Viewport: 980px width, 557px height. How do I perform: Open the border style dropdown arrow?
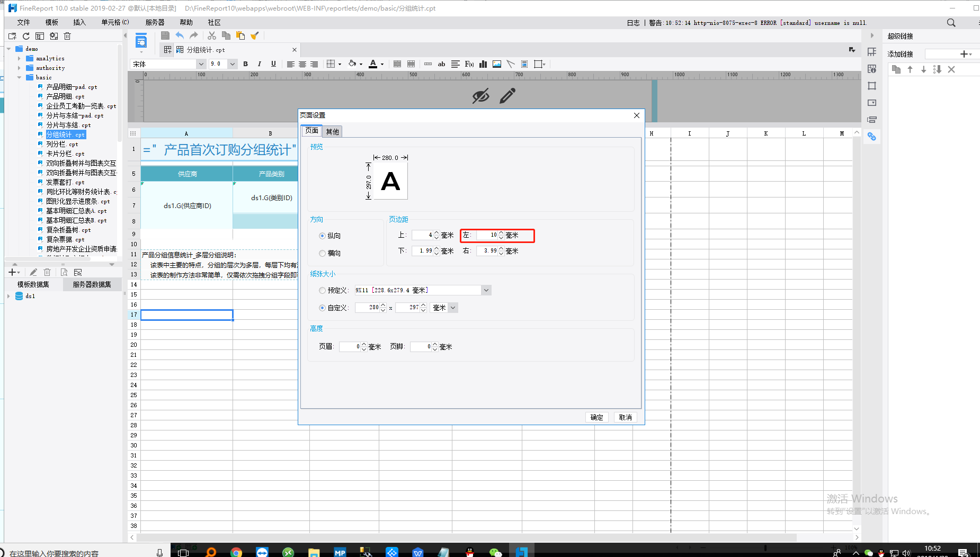(x=340, y=65)
